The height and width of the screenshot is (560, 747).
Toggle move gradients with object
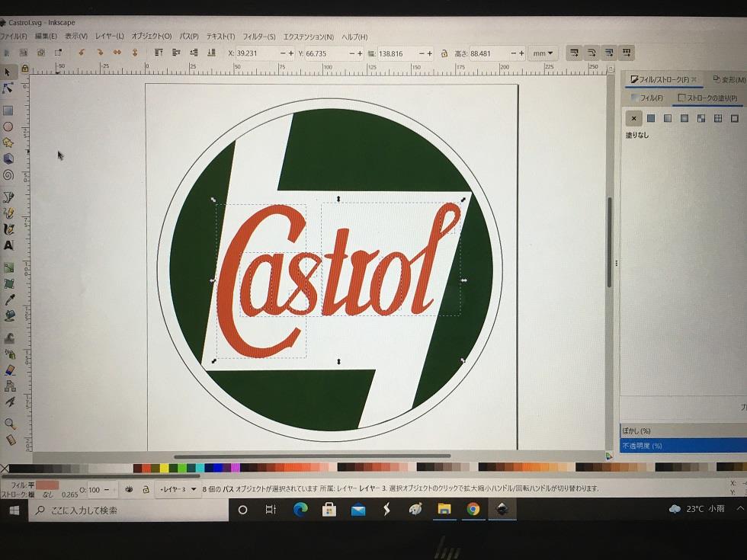pos(609,53)
